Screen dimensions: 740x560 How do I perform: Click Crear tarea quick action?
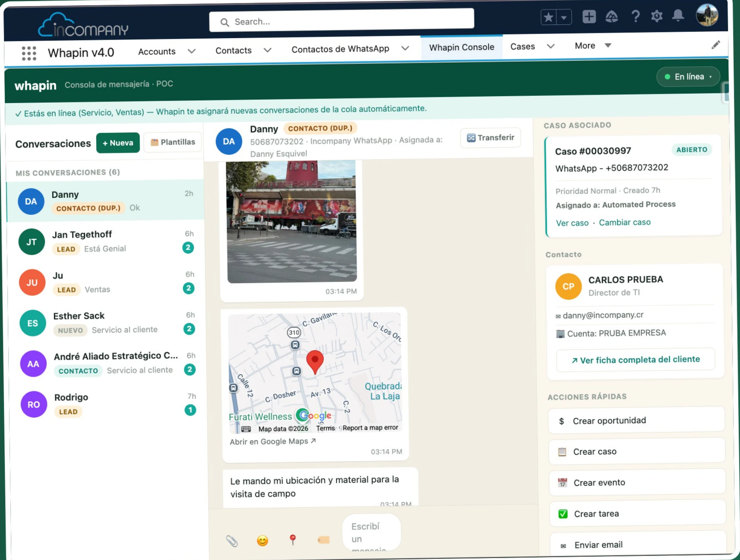coord(638,514)
